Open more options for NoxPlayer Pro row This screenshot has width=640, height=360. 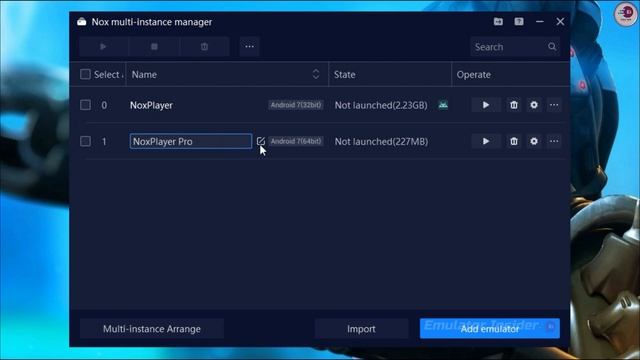[x=554, y=141]
